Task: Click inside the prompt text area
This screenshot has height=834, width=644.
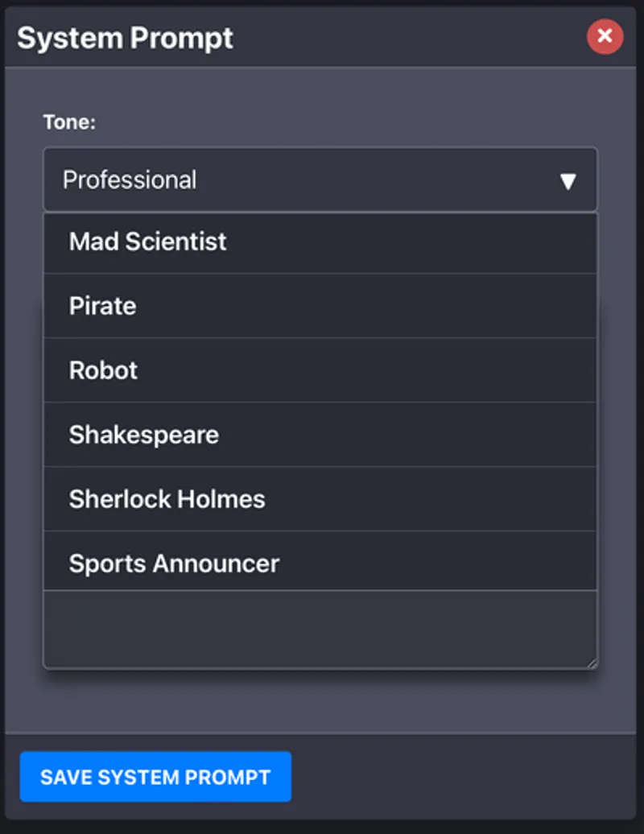Action: (x=320, y=629)
